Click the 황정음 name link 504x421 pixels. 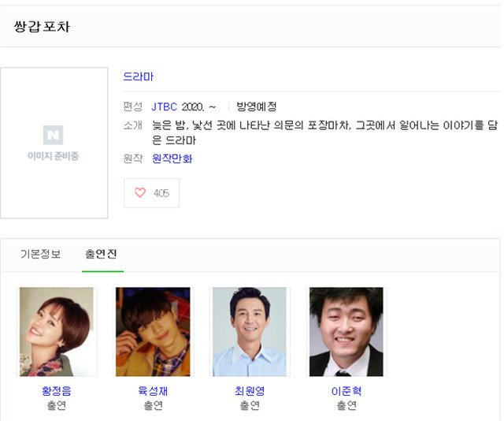(57, 391)
